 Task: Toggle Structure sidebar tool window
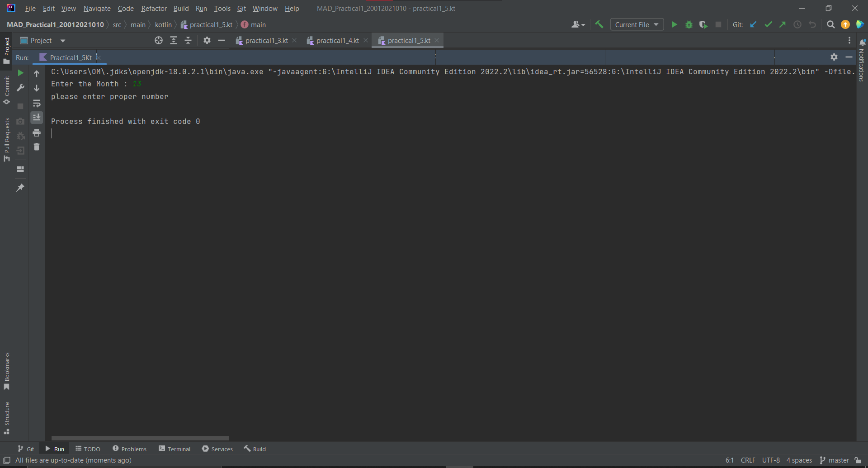(6, 418)
